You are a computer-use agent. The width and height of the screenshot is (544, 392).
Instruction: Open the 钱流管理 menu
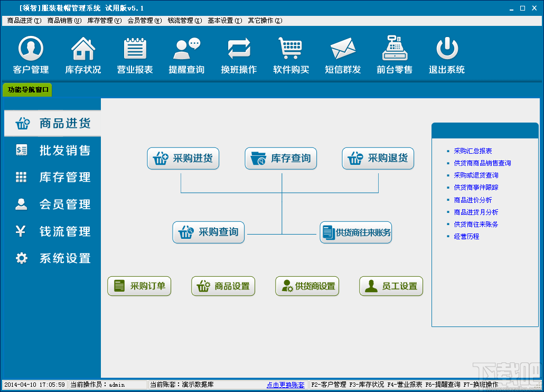point(184,21)
